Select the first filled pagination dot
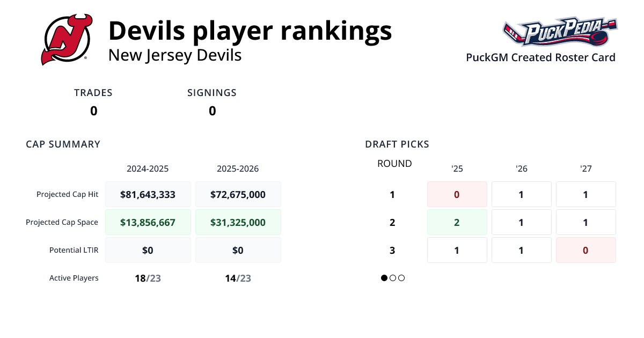The height and width of the screenshot is (338, 644). coord(384,278)
